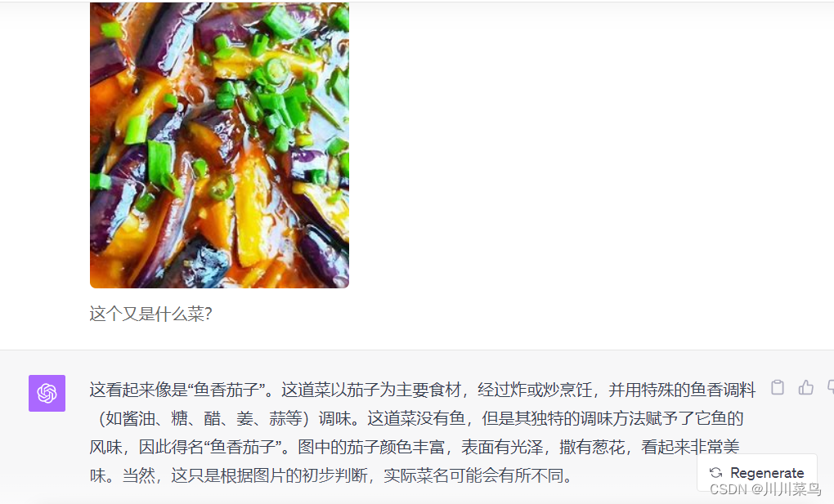
Task: Click the phrase 实际菜名可能会有所不同
Action: click(x=473, y=475)
